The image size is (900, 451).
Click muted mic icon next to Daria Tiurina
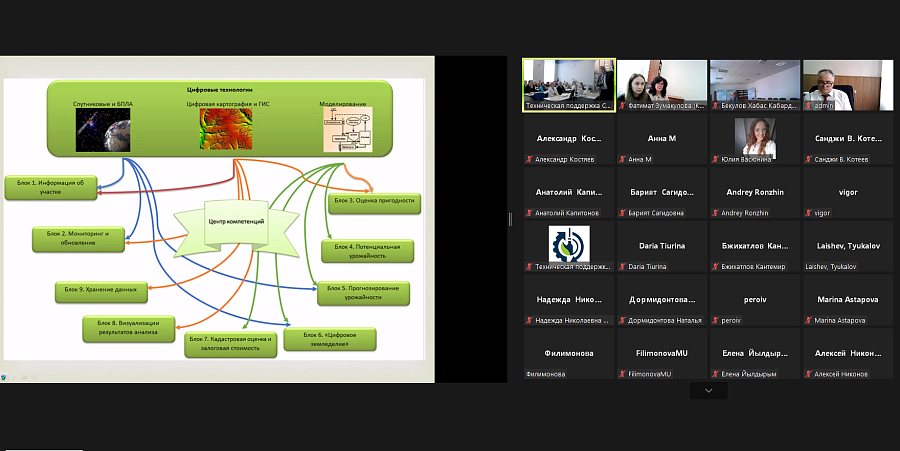click(622, 267)
